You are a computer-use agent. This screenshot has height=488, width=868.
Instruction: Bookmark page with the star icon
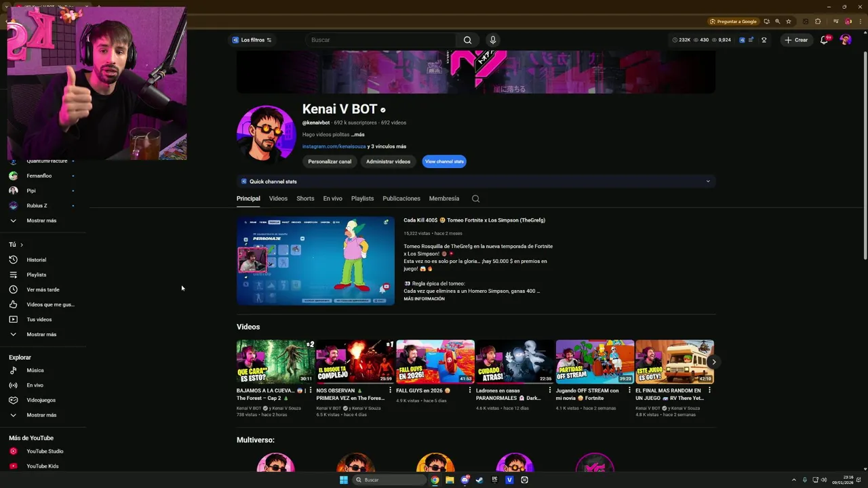click(789, 21)
